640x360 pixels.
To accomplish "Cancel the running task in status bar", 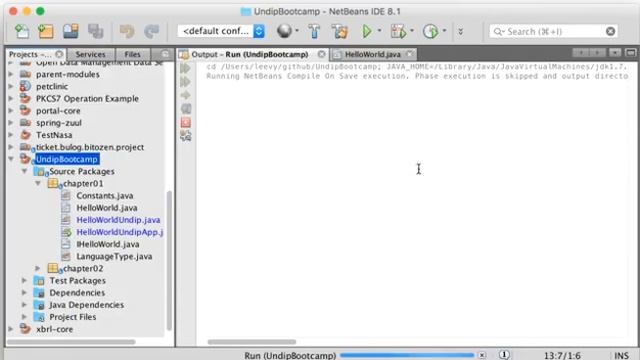I will [482, 355].
